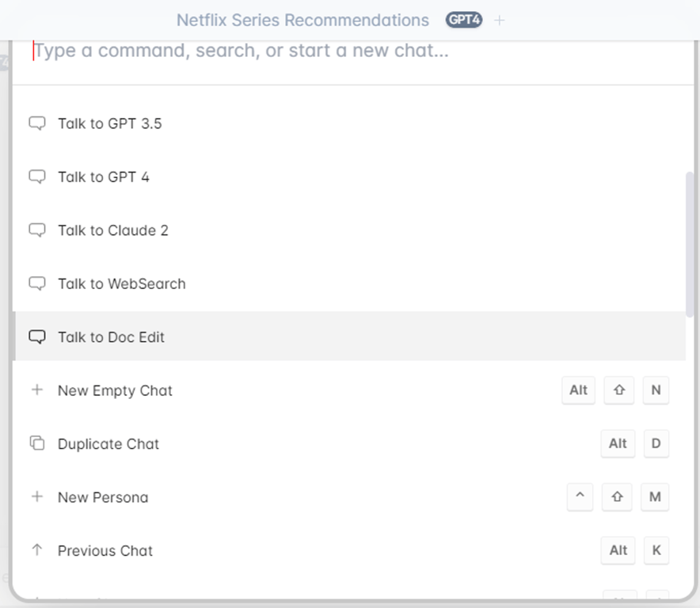The width and height of the screenshot is (700, 608).
Task: Create a New Persona
Action: click(x=103, y=497)
